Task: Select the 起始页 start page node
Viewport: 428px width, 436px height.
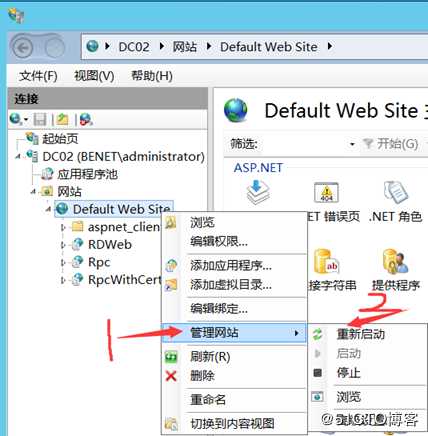Action: tap(60, 138)
